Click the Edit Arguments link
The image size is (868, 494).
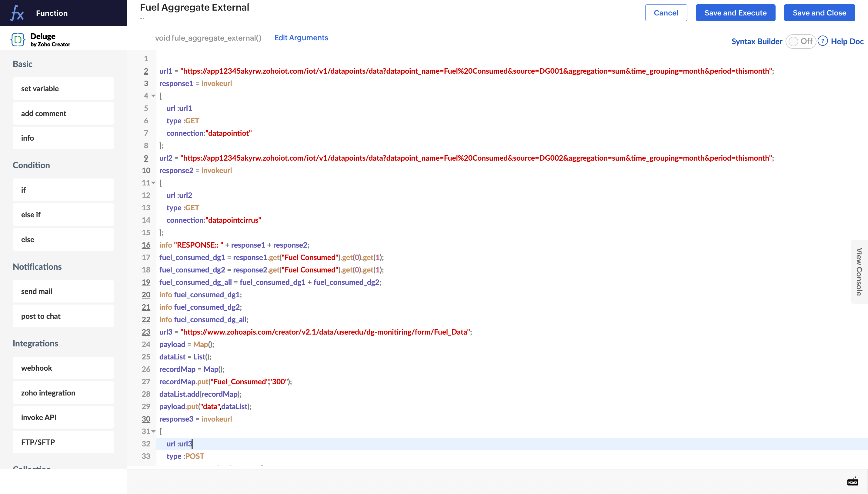(x=301, y=38)
